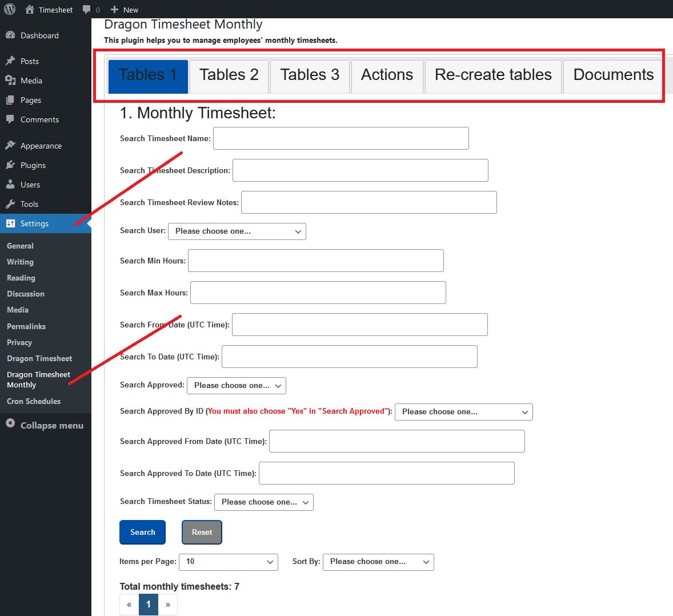Click the Search To Date (UTC Time) field
Image resolution: width=673 pixels, height=616 pixels.
point(350,357)
